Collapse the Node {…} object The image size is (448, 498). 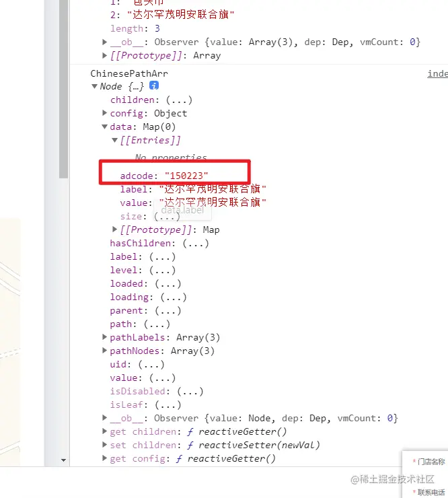94,86
